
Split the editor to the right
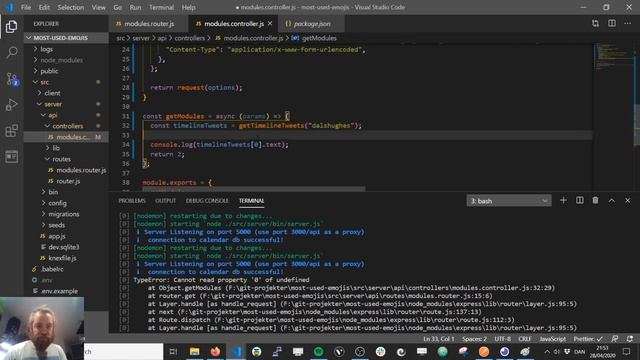click(611, 24)
